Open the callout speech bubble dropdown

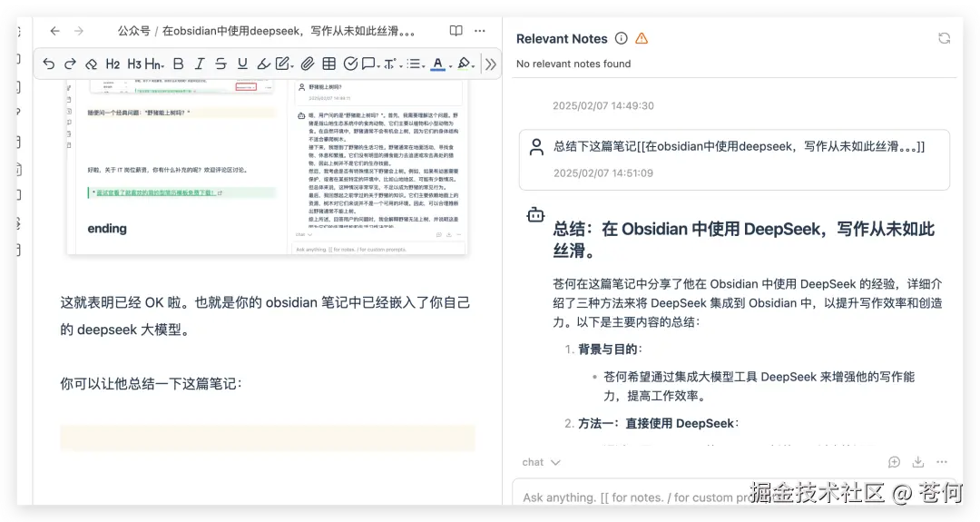coord(370,64)
